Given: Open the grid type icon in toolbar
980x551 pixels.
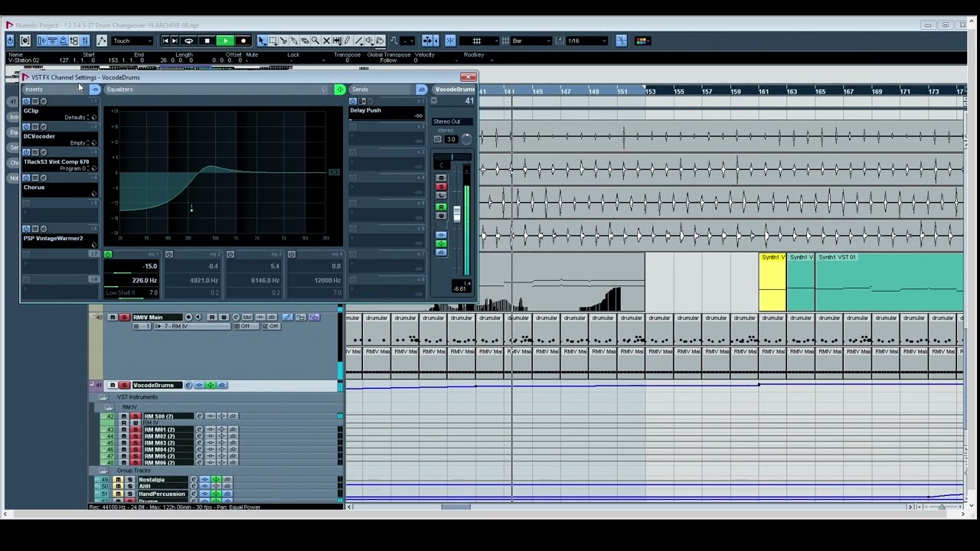Looking at the screenshot, I should click(x=477, y=41).
